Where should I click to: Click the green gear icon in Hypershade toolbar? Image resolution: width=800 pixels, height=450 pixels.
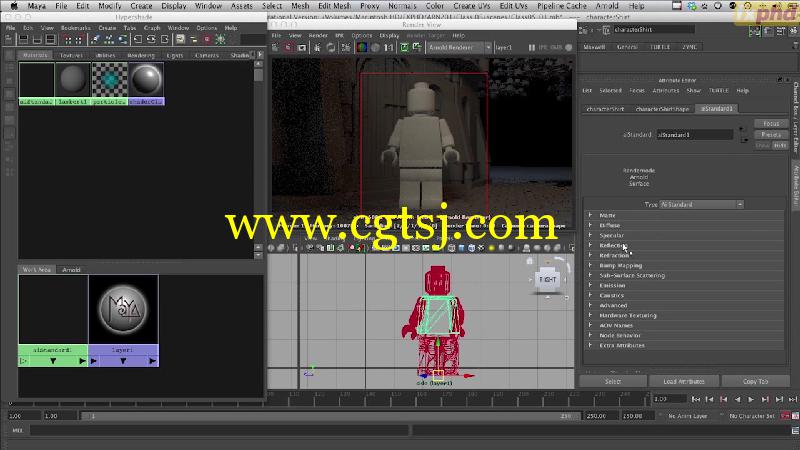click(220, 39)
